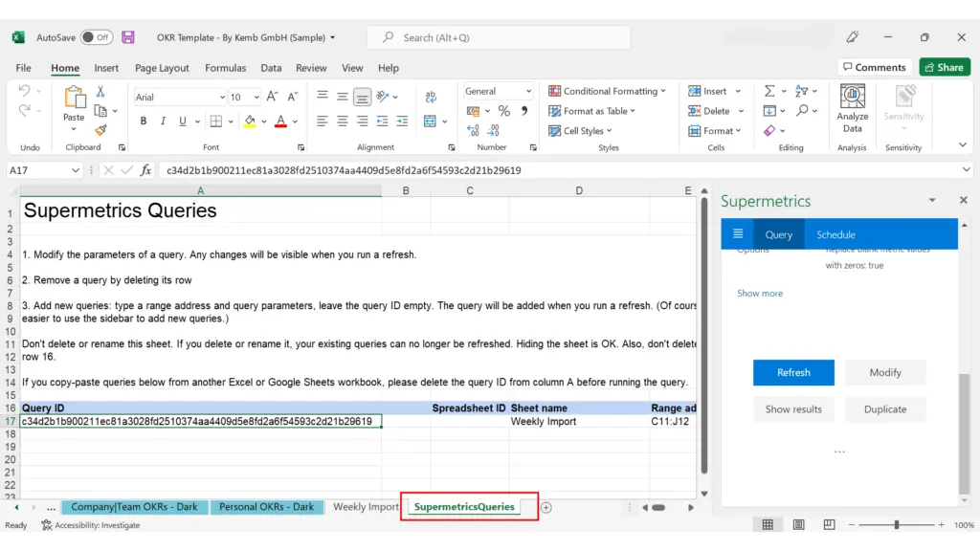Click the Format Painter icon
980x551 pixels.
(100, 130)
